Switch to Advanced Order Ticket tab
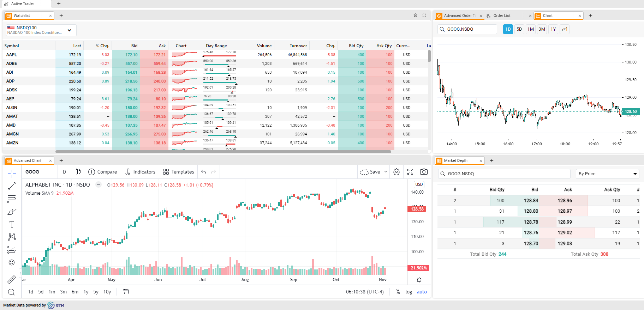This screenshot has width=644, height=310. pos(459,16)
